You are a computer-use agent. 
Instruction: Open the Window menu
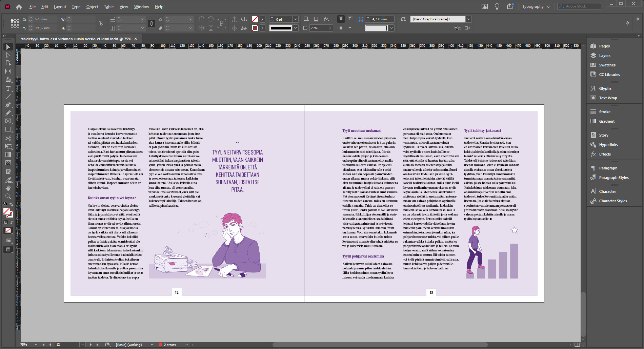pos(141,7)
